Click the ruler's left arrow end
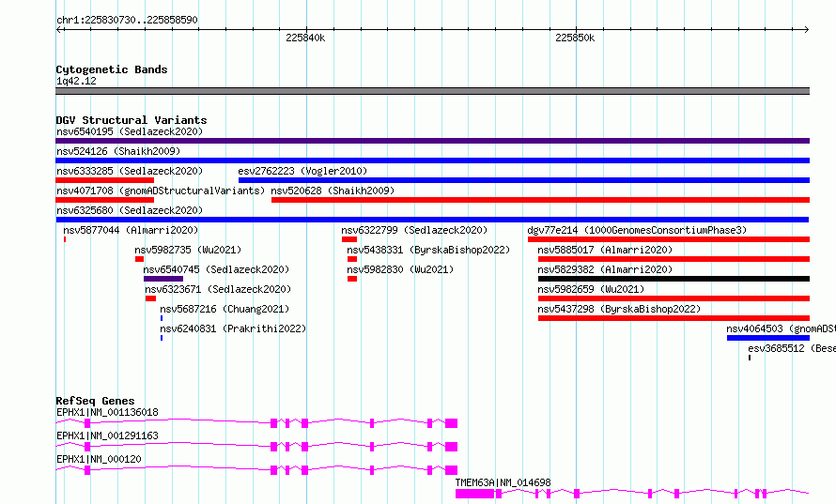Image resolution: width=836 pixels, height=504 pixels. (x=58, y=30)
